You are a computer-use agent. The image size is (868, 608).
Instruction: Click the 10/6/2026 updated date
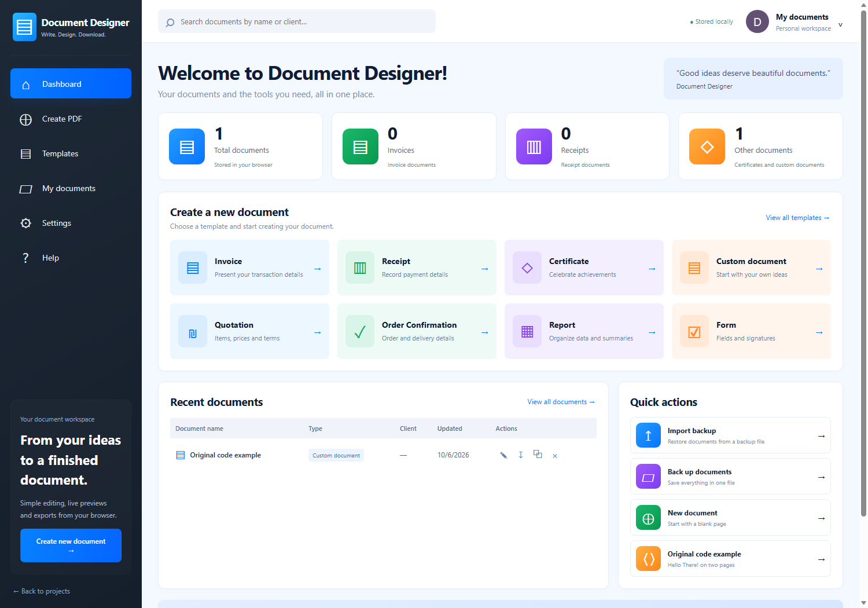point(453,455)
